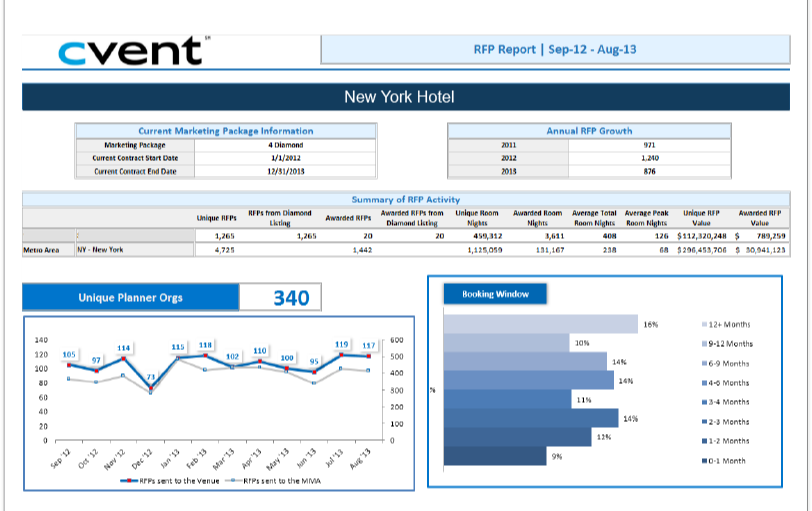The width and height of the screenshot is (812, 511).
Task: Click the New York Hotel title banner
Action: coord(406,97)
